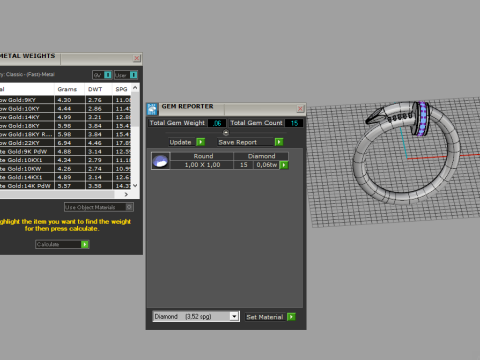Click the Total Gem Count value 15
The height and width of the screenshot is (360, 480).
294,123
